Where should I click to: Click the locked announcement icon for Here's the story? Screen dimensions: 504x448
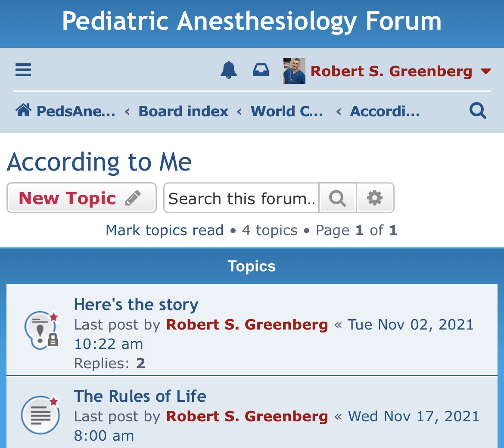pyautogui.click(x=42, y=330)
